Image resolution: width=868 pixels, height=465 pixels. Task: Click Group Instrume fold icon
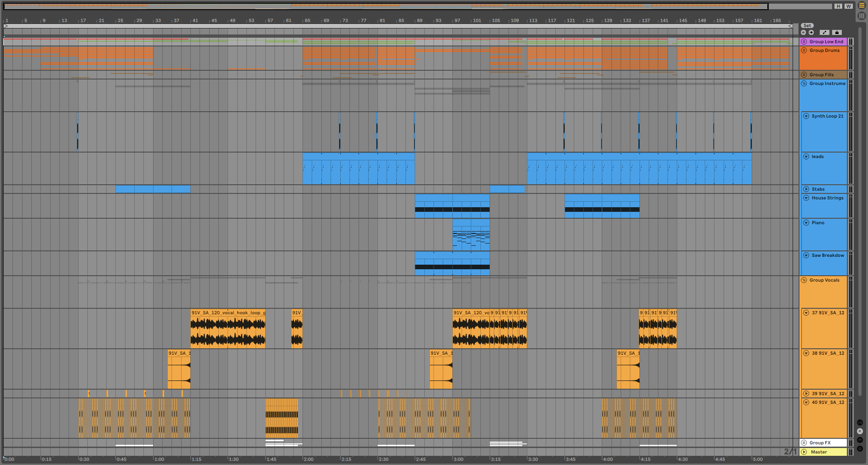coord(804,84)
